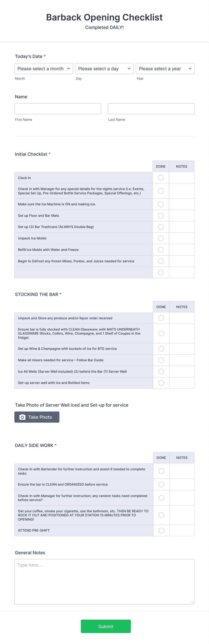Mark Set-up server well with Ice complete
209x644 pixels.
161,383
